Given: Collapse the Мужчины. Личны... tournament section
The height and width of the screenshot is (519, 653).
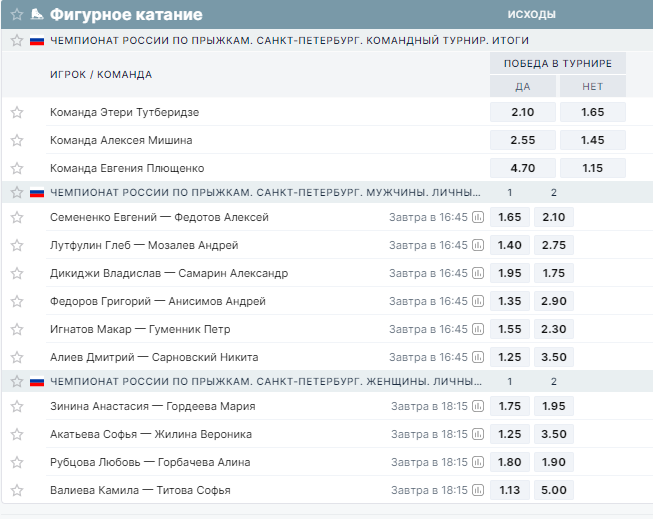Looking at the screenshot, I should tap(16, 192).
